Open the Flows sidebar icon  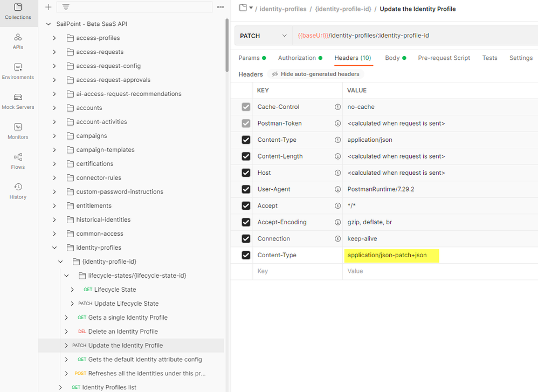click(x=18, y=161)
